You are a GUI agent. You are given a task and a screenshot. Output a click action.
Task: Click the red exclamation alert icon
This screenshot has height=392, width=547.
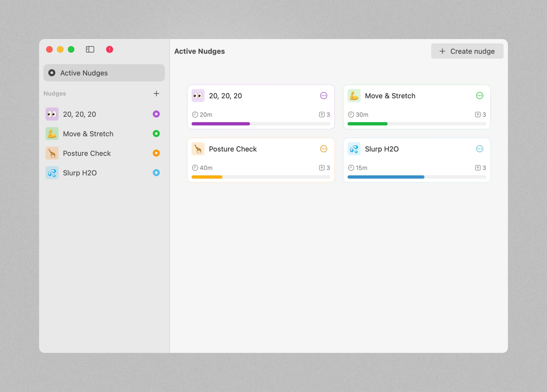pos(110,49)
